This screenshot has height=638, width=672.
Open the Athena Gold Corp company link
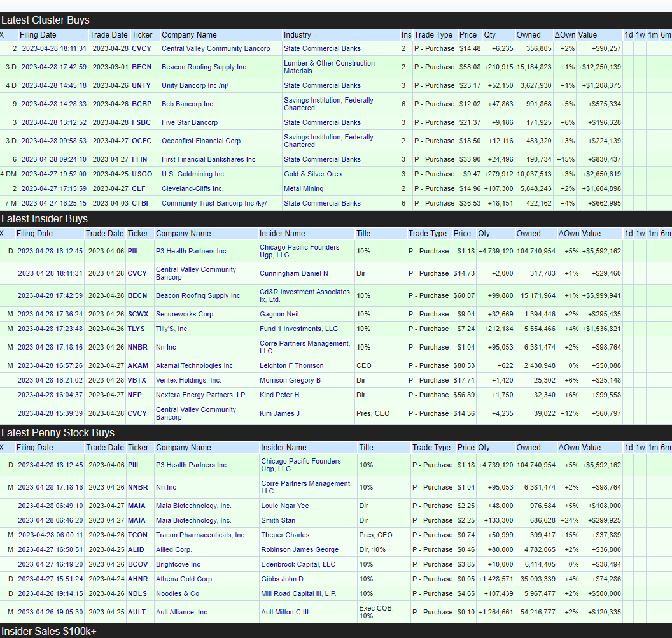(183, 579)
